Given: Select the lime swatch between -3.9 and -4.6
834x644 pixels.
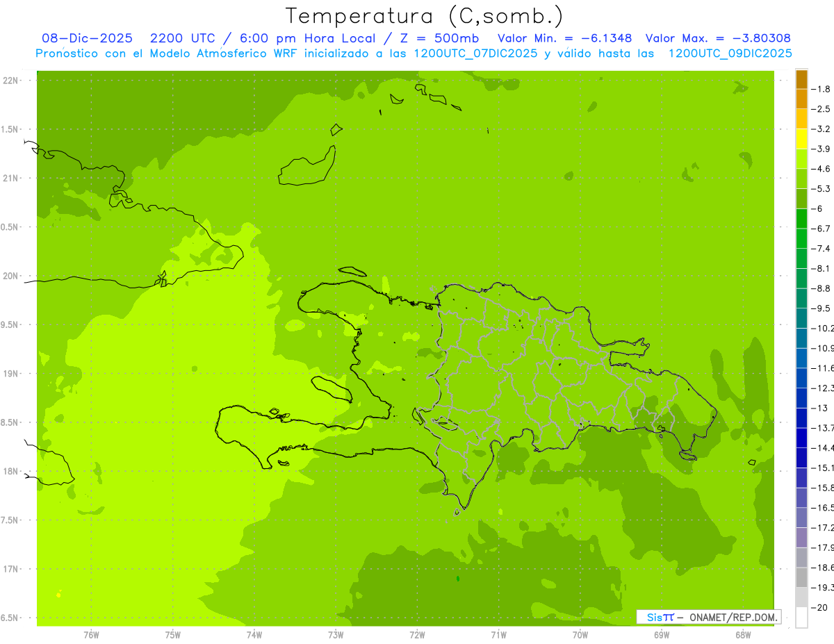Looking at the screenshot, I should 801,158.
